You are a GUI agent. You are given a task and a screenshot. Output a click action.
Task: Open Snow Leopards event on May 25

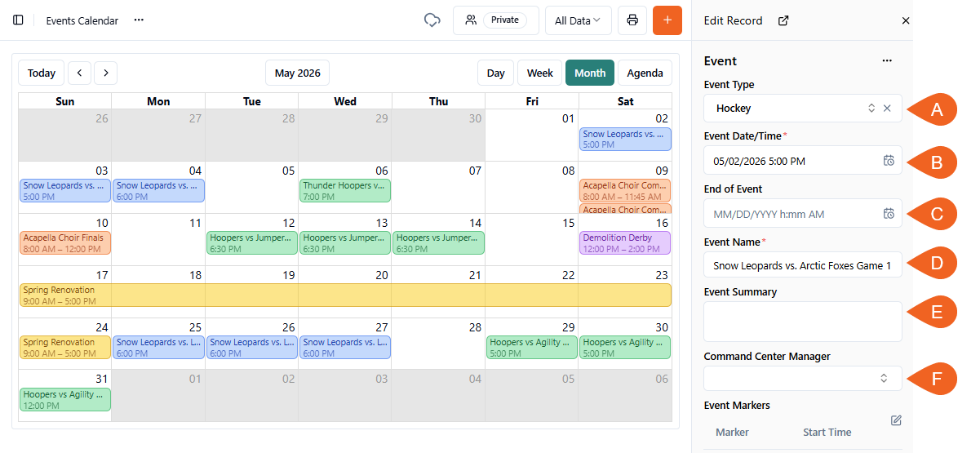pyautogui.click(x=158, y=348)
